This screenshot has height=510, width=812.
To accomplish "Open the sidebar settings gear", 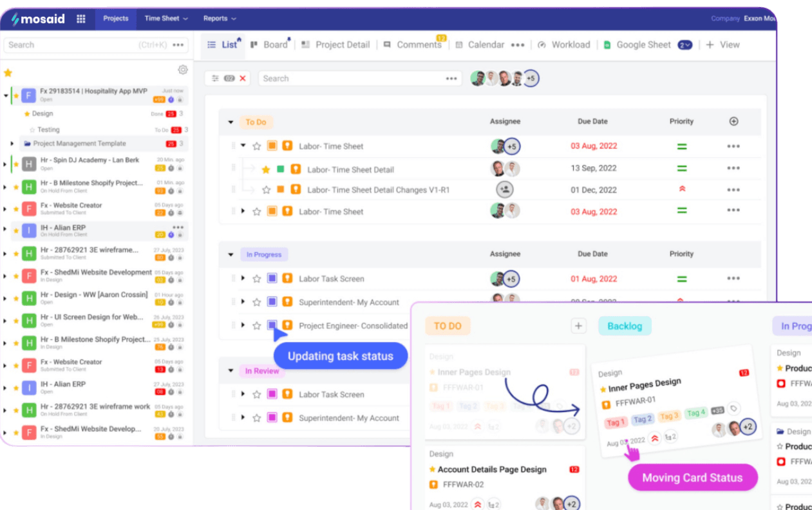I will point(183,70).
